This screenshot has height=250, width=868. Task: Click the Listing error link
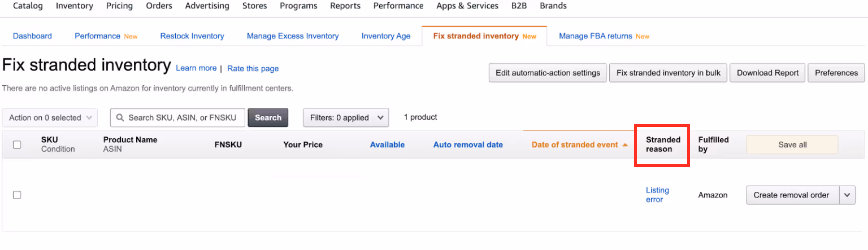[x=657, y=195]
